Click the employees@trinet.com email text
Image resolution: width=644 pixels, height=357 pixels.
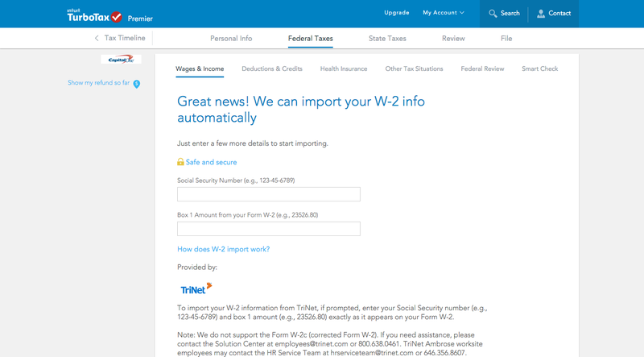point(312,344)
